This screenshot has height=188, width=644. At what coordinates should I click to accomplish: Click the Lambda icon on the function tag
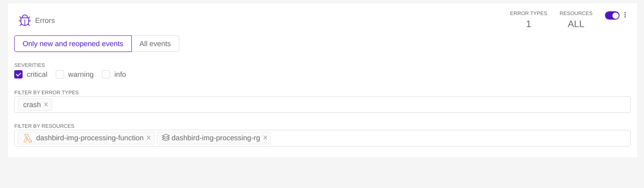pyautogui.click(x=28, y=138)
